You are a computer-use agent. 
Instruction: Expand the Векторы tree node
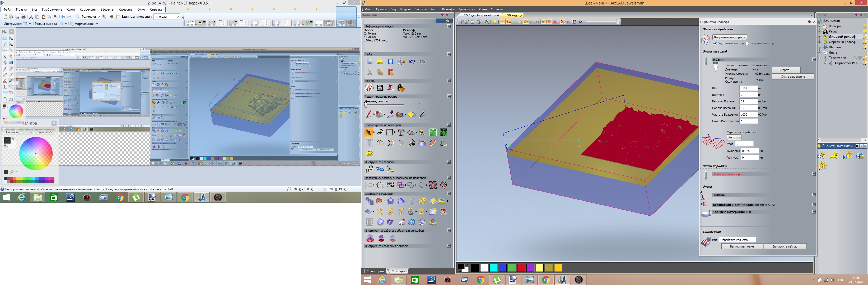[820, 26]
